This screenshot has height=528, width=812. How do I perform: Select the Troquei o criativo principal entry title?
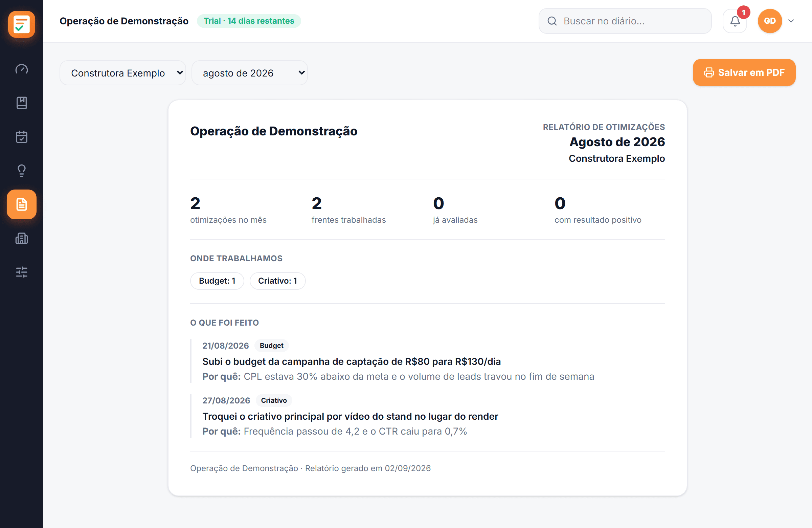click(x=350, y=416)
